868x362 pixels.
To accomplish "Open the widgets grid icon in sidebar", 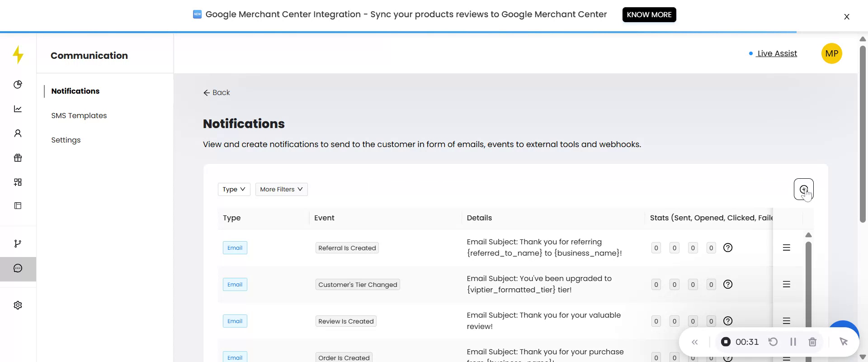I will [x=18, y=182].
